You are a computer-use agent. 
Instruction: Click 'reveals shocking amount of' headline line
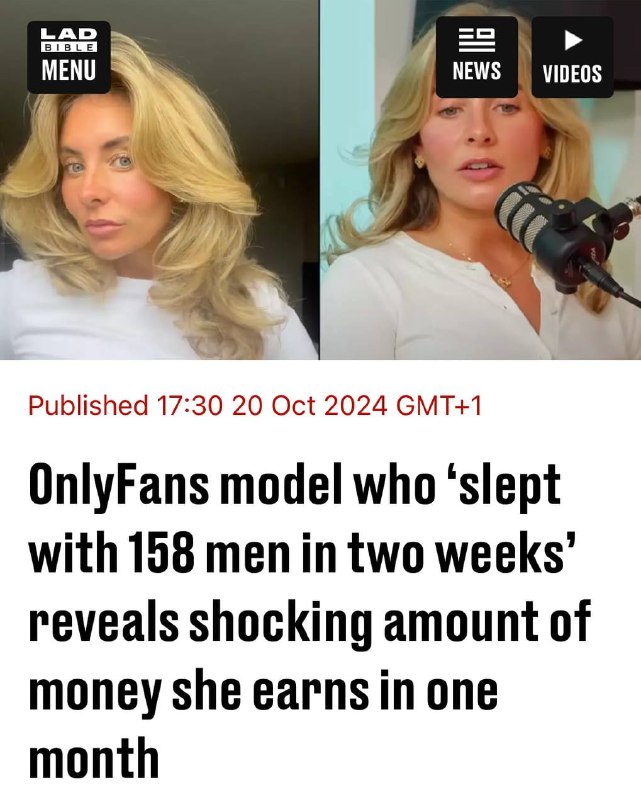pyautogui.click(x=310, y=622)
